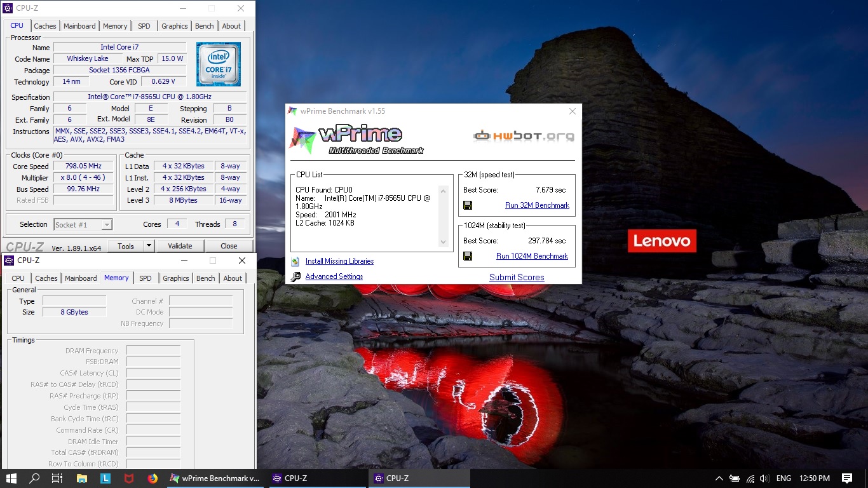Open clock showing 12:50 PM

coord(815,478)
